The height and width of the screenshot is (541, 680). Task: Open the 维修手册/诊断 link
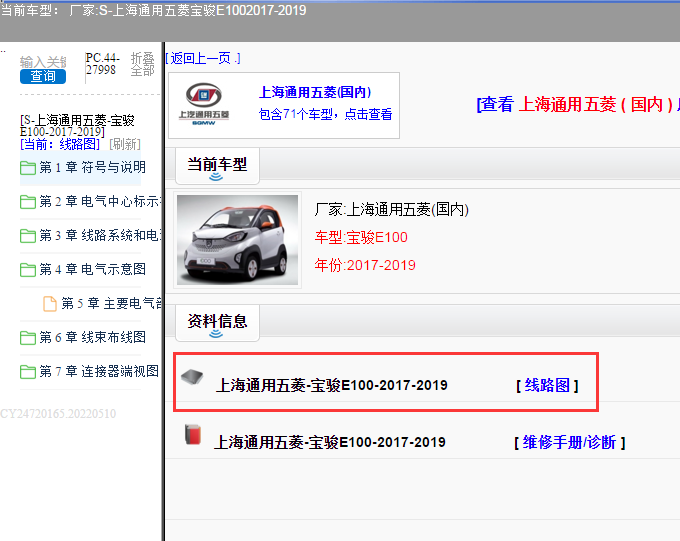click(x=569, y=443)
